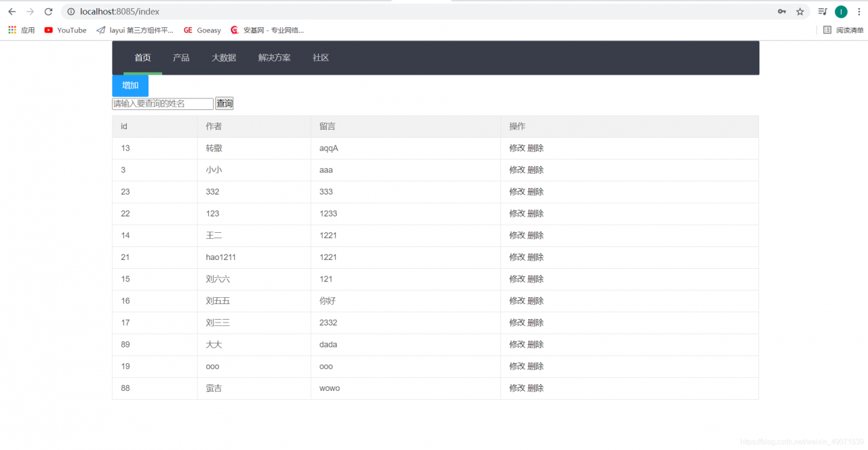The image size is (868, 450).
Task: Open the saved passwords key icon
Action: click(782, 12)
